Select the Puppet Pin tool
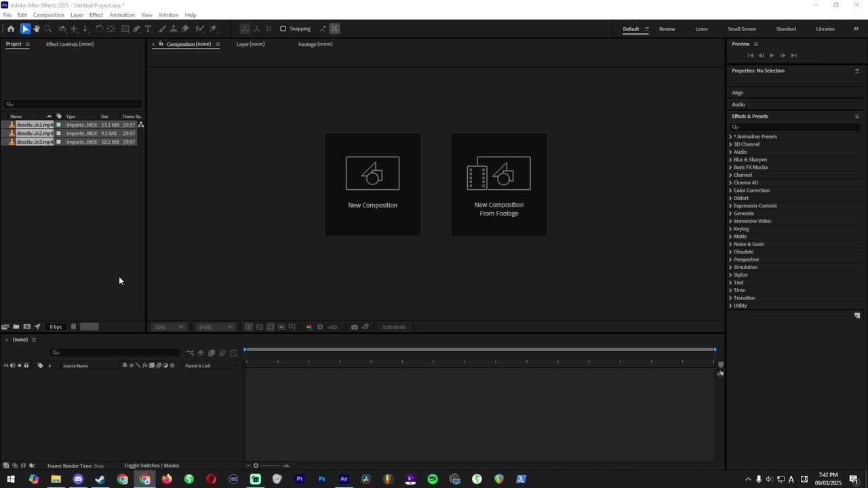Image resolution: width=868 pixels, height=488 pixels. tap(214, 28)
